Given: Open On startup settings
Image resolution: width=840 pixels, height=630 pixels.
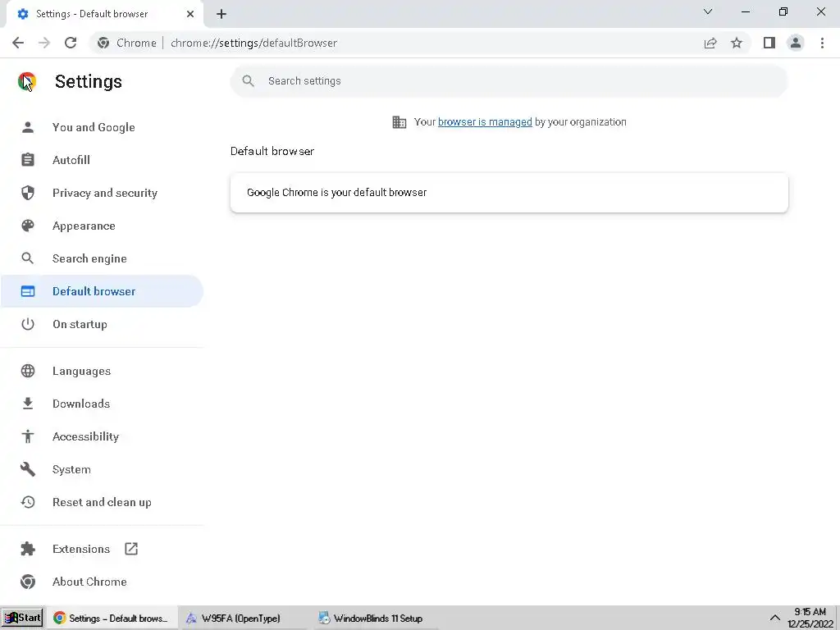Looking at the screenshot, I should click(x=102, y=324).
